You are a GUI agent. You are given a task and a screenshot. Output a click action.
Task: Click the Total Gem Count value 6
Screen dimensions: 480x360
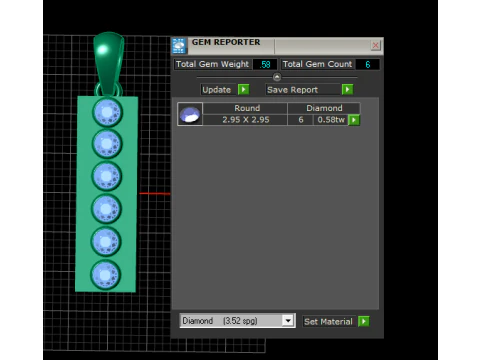(x=367, y=64)
